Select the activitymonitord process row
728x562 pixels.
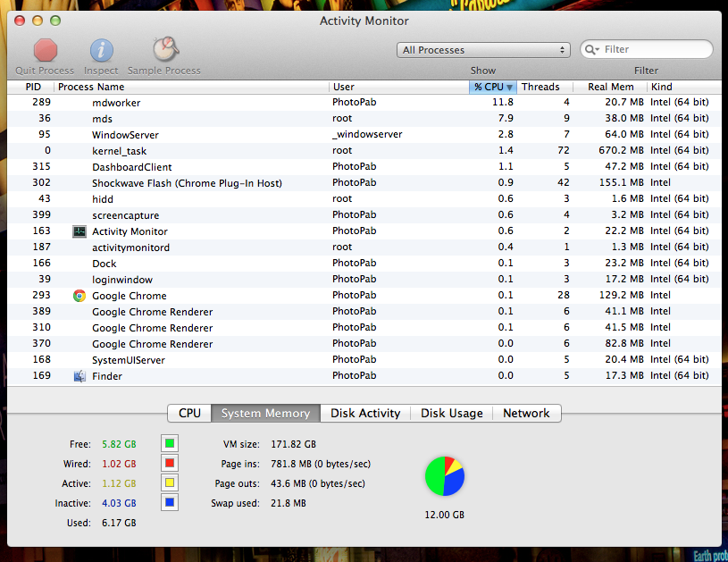[364, 247]
